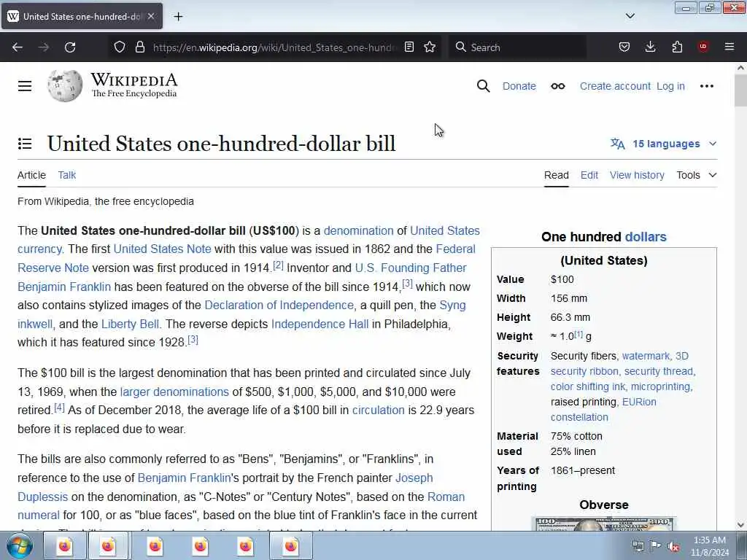Viewport: 747px width, 560px height.
Task: Click the Weight citation [1] in infobox
Action: point(578,334)
